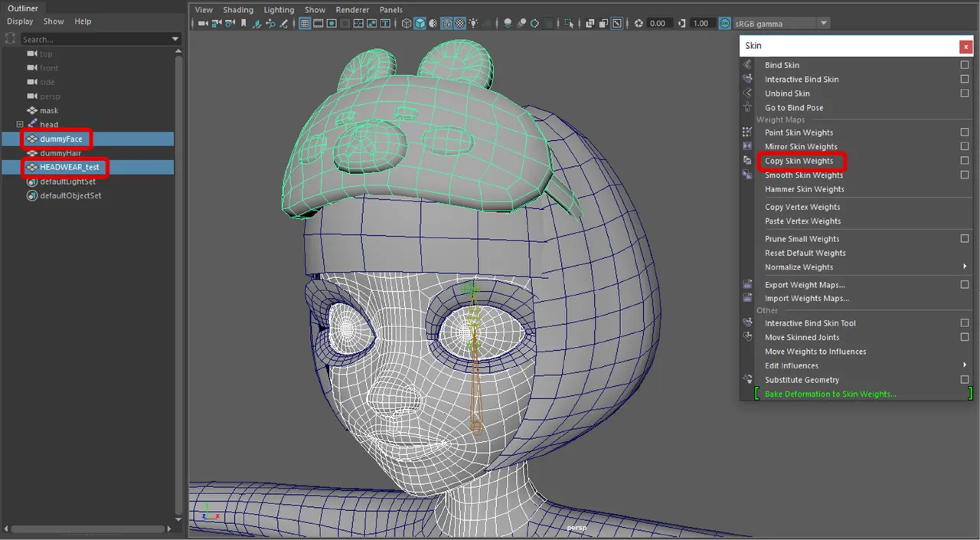The width and height of the screenshot is (980, 540).
Task: Click the Outliner search field
Action: coord(88,38)
